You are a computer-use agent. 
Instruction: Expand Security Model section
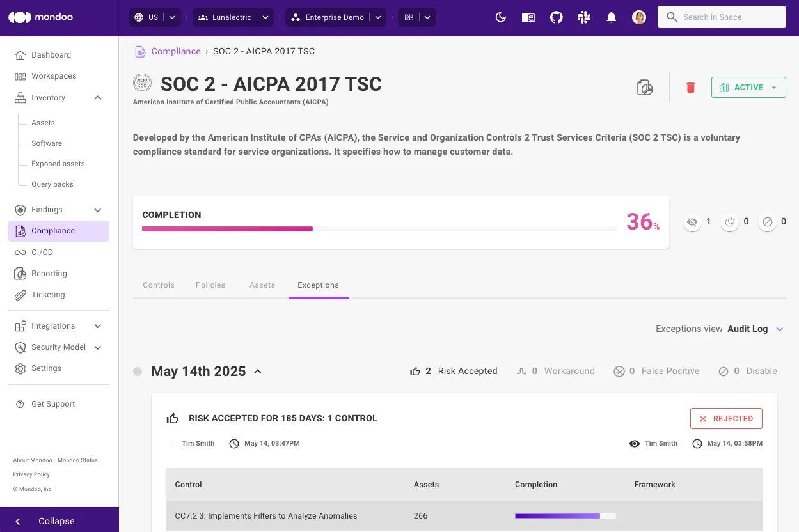tap(98, 347)
